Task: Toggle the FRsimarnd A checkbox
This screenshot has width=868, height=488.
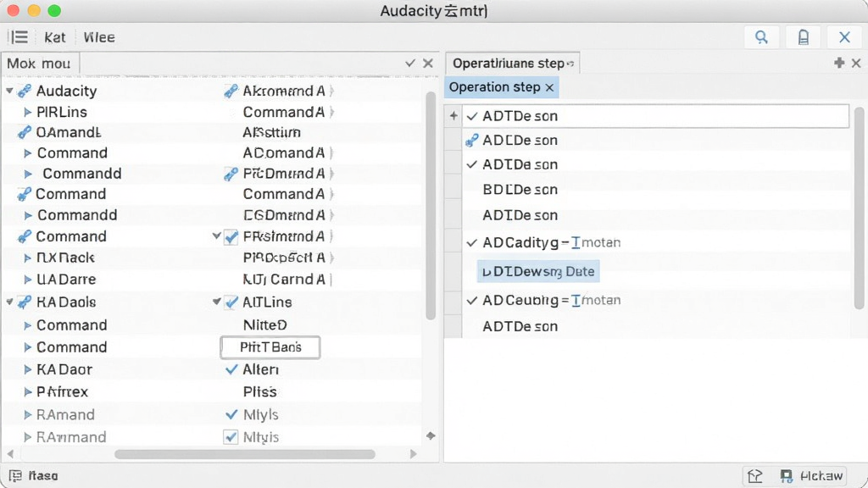Action: pos(231,237)
